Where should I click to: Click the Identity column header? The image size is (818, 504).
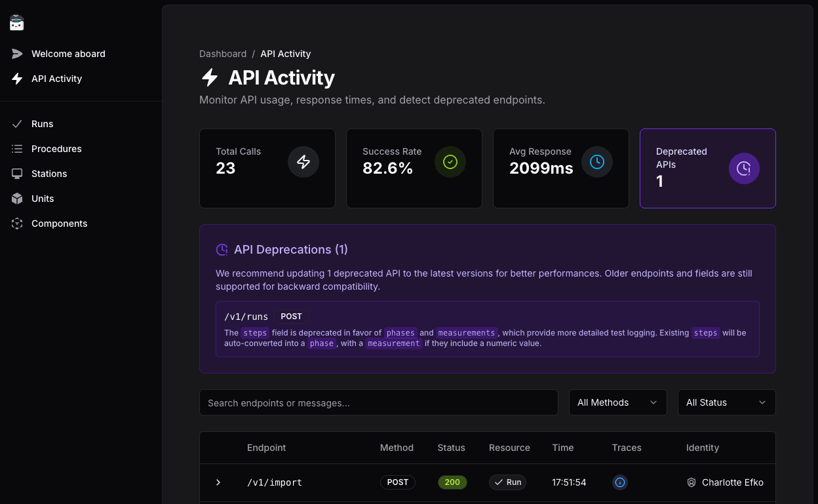point(703,448)
